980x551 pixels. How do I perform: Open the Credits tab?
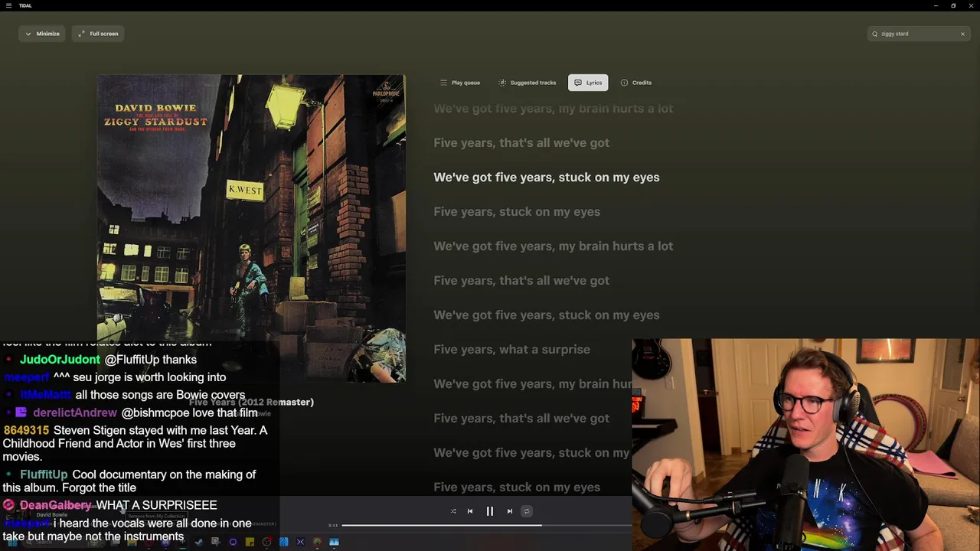[x=636, y=83]
